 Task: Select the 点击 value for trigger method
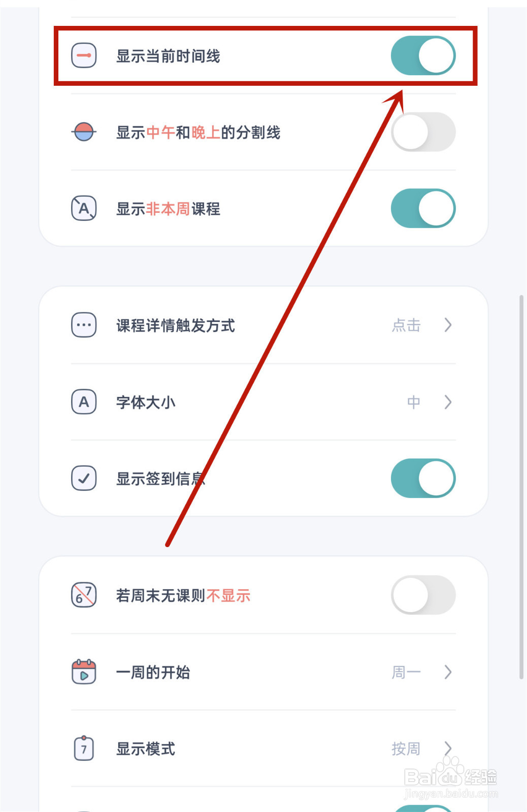406,325
